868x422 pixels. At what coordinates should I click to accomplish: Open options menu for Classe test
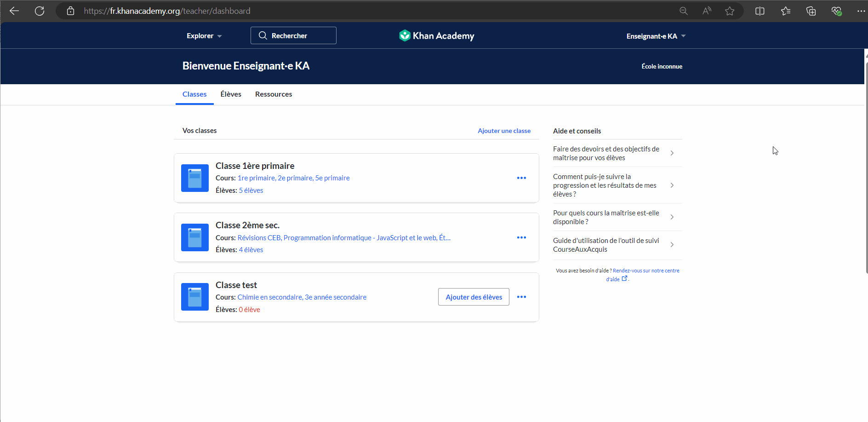(521, 297)
